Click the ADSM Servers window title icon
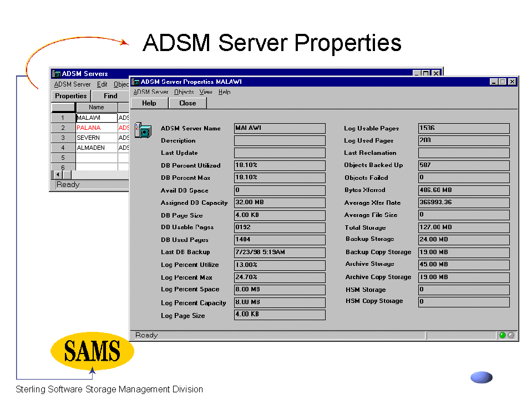 coord(56,74)
